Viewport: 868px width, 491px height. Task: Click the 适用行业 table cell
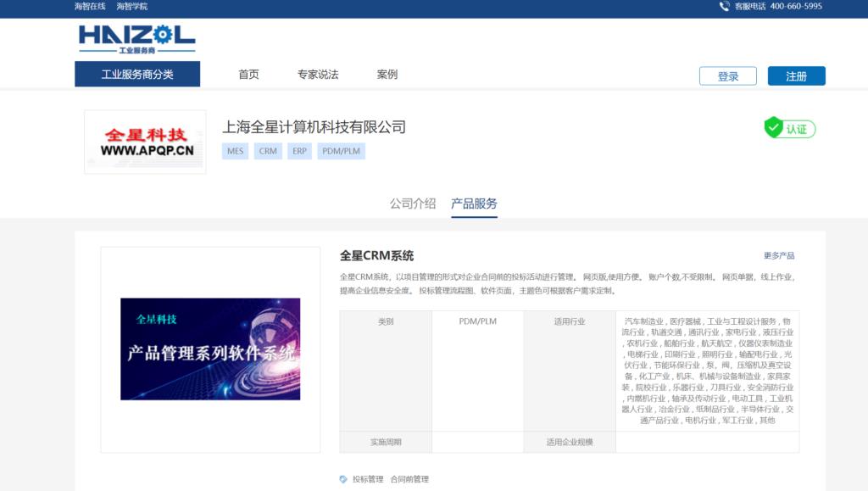(x=570, y=371)
